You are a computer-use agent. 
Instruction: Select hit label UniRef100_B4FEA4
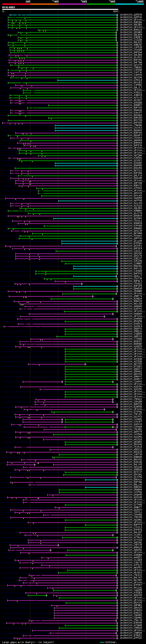click(131, 52)
